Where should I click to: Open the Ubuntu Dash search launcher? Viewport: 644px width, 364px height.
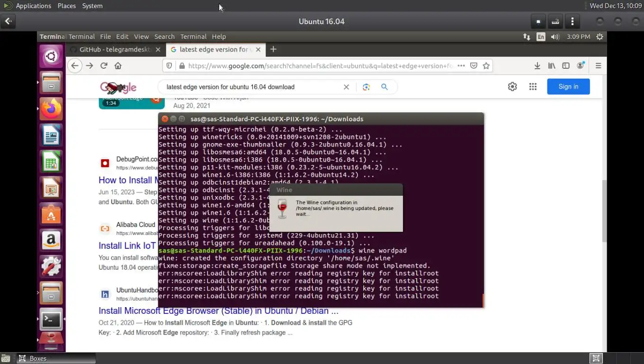pyautogui.click(x=51, y=57)
